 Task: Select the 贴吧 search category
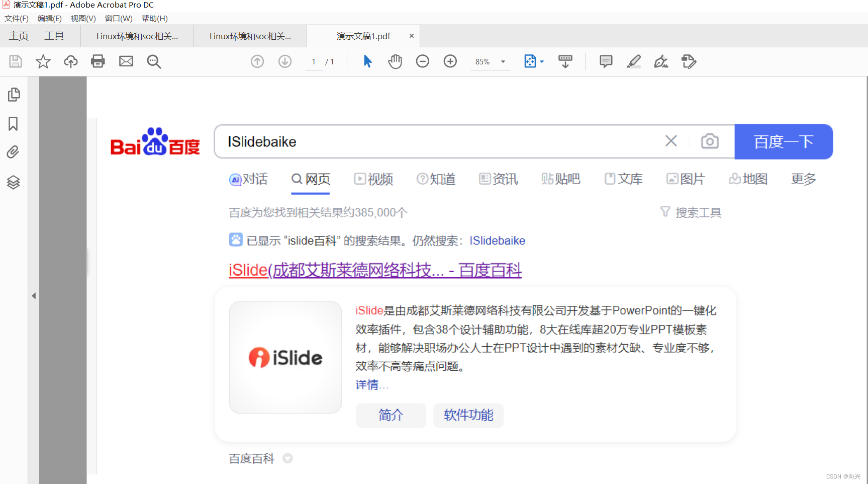(561, 179)
